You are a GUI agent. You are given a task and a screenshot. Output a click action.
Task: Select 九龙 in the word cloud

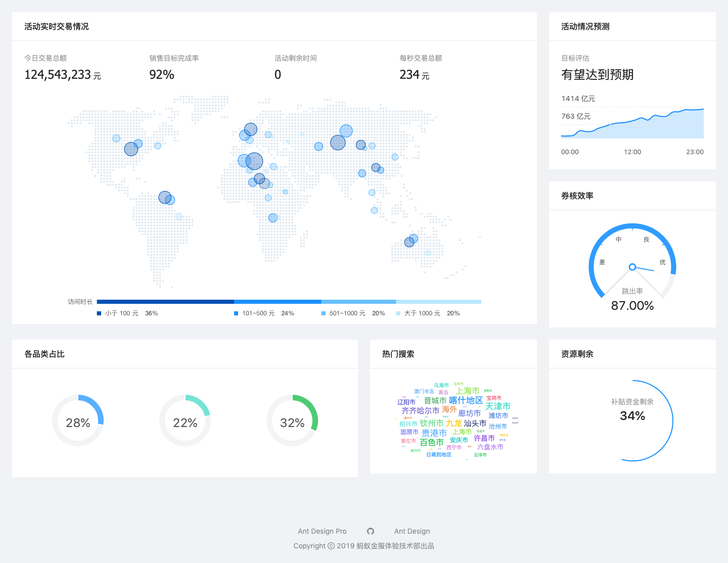(453, 423)
